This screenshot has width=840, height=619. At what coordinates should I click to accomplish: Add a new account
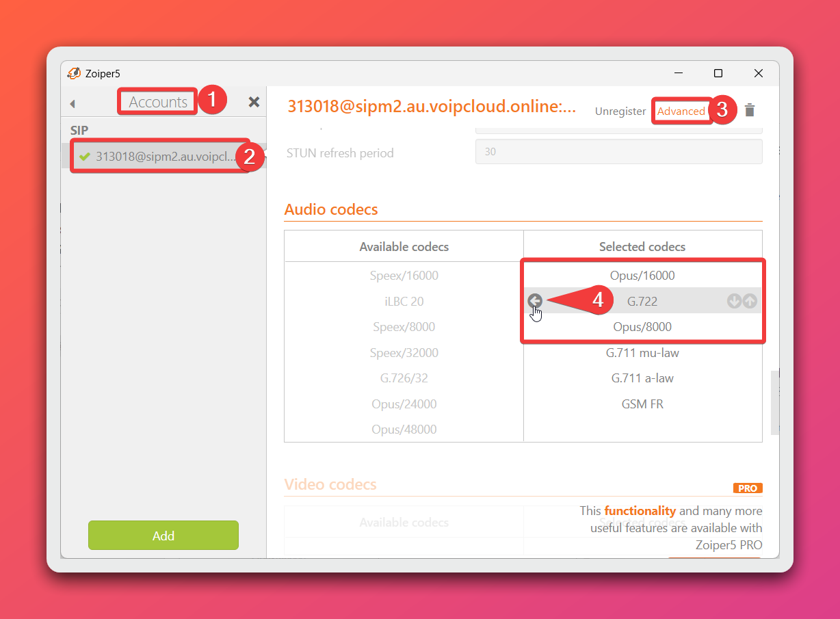tap(163, 536)
